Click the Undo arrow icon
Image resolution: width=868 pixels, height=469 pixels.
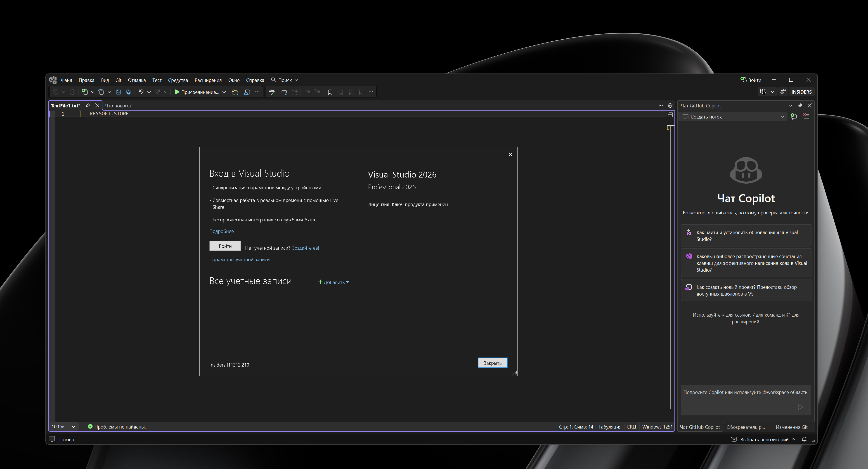point(141,92)
